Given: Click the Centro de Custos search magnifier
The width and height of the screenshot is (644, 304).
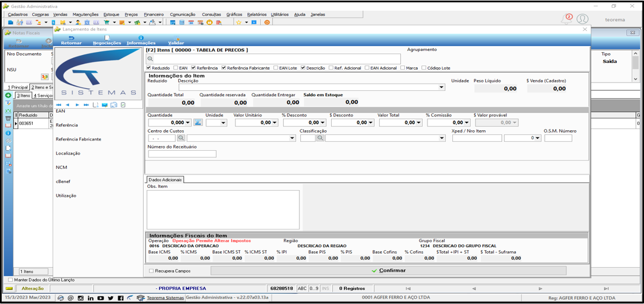Looking at the screenshot, I should click(181, 138).
